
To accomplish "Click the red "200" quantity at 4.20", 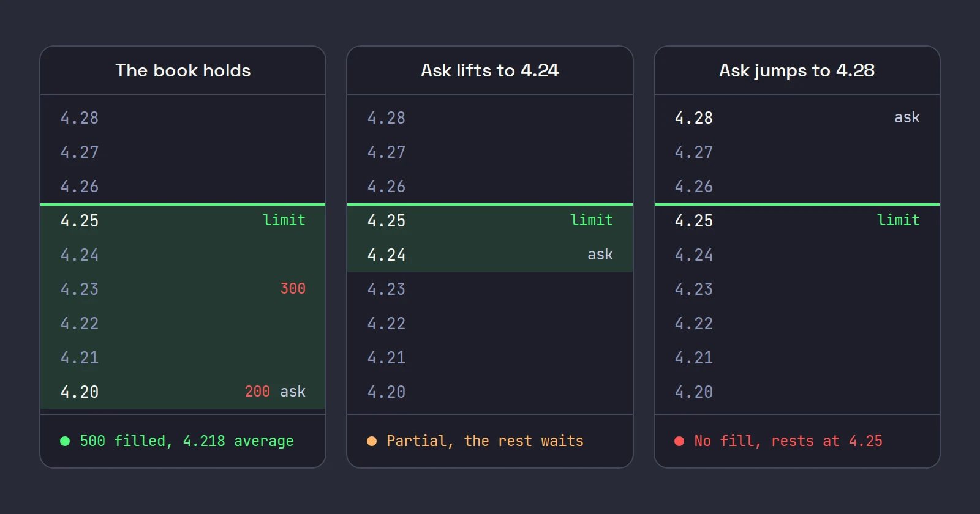I will click(257, 392).
